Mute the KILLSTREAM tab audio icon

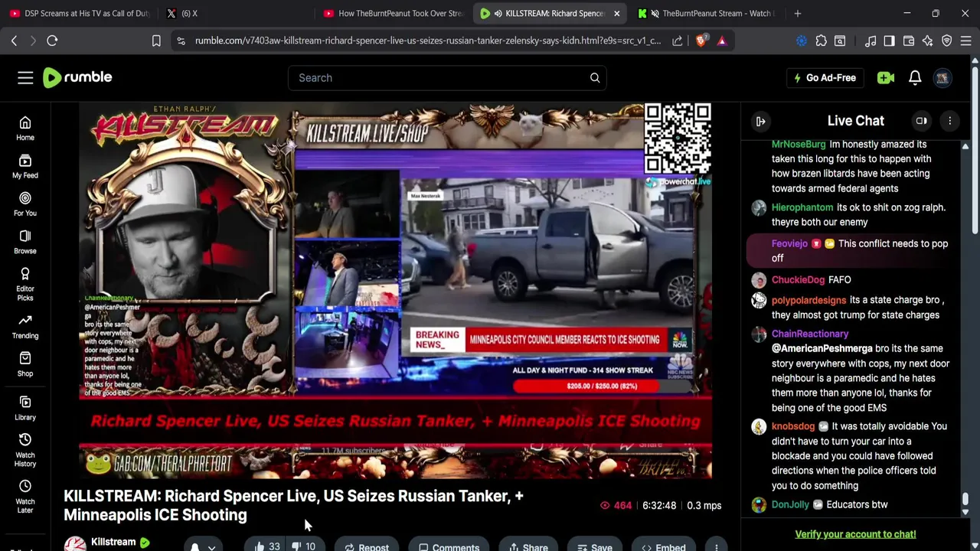coord(498,13)
